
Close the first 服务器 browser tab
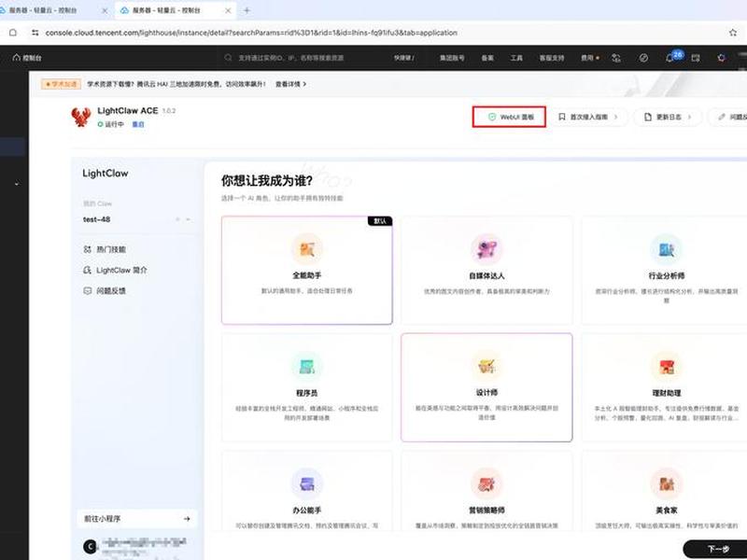click(105, 10)
